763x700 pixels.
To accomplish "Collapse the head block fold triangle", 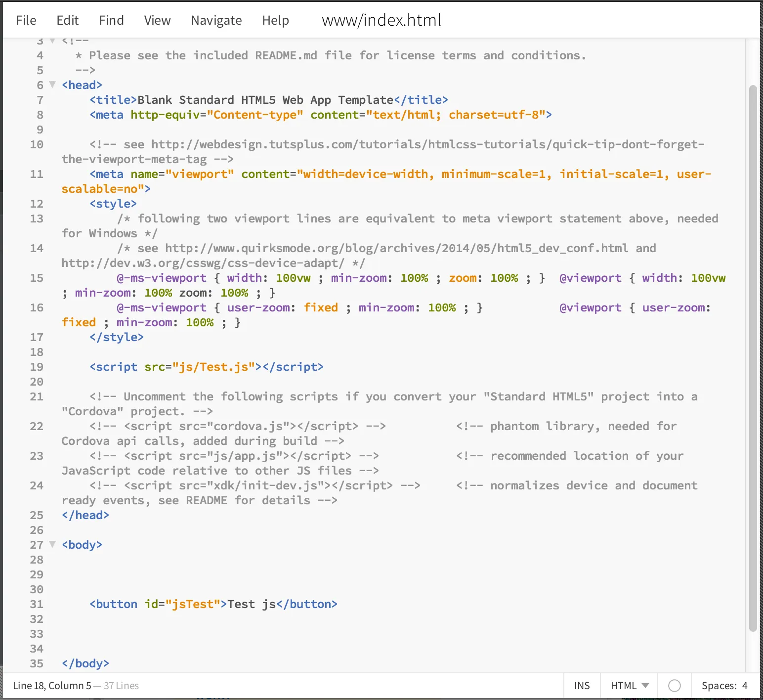I will click(x=52, y=85).
